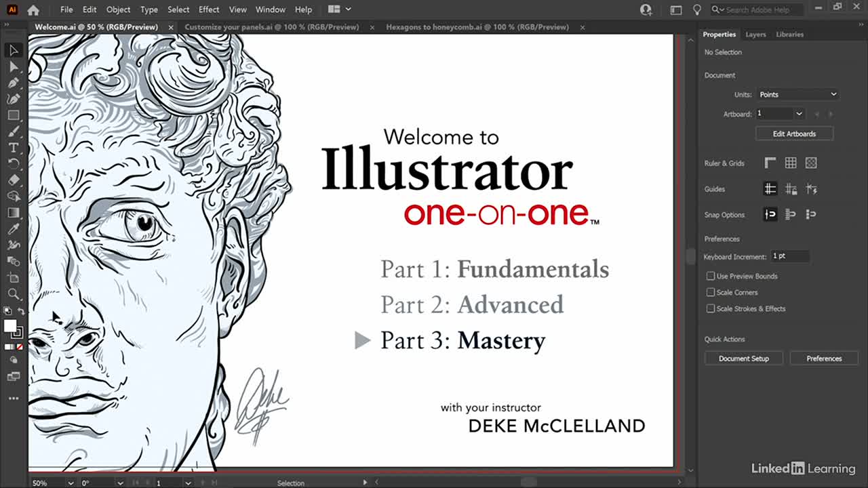The height and width of the screenshot is (488, 868).
Task: Open the search options magnifier dropdown
Action: [x=718, y=9]
